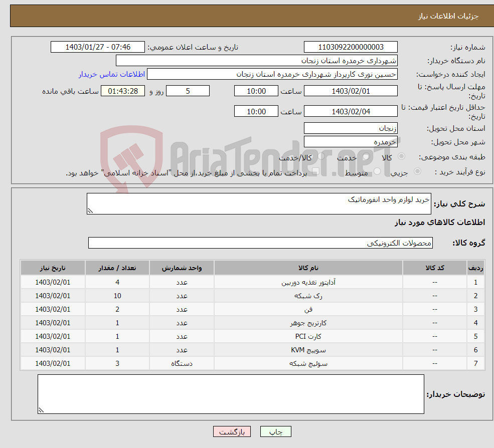Select the فن item name
Viewport: 494px width, 448px height.
(x=308, y=309)
